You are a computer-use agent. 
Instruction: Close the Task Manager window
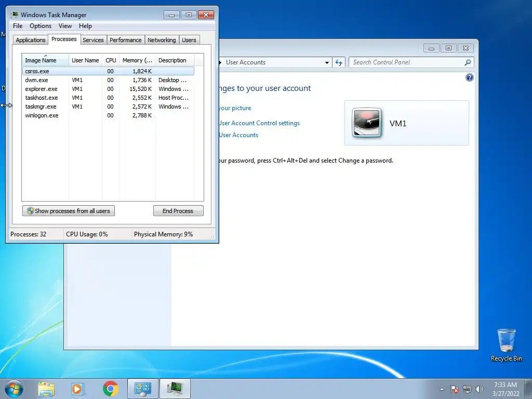pyautogui.click(x=206, y=15)
